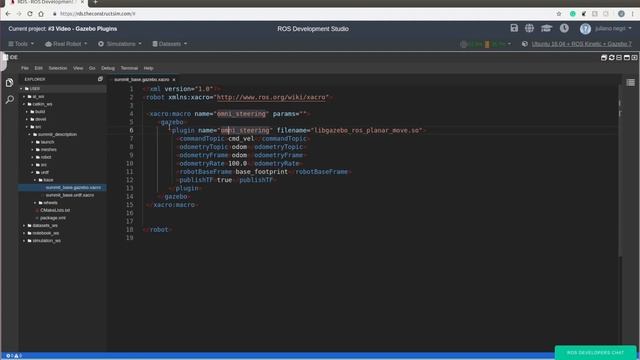The height and width of the screenshot is (360, 640).
Task: Open Ubuntu 16.04 + ROS Kinetic link
Action: point(582,44)
